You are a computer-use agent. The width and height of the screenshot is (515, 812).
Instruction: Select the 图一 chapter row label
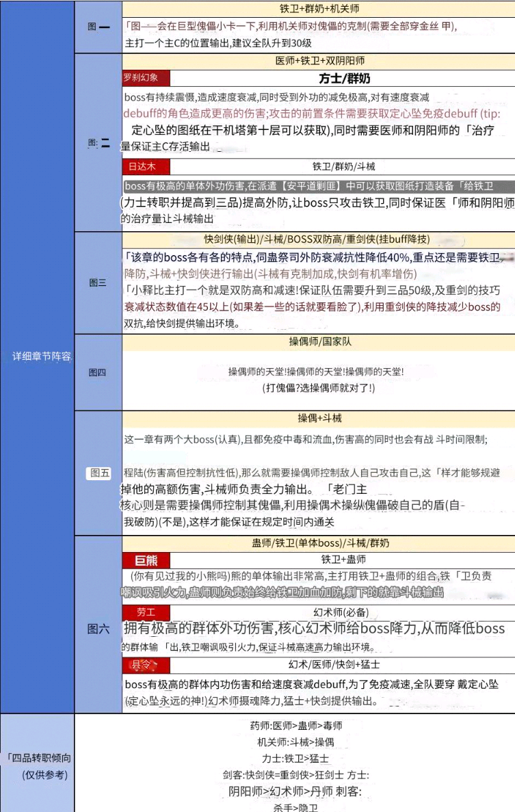click(98, 27)
